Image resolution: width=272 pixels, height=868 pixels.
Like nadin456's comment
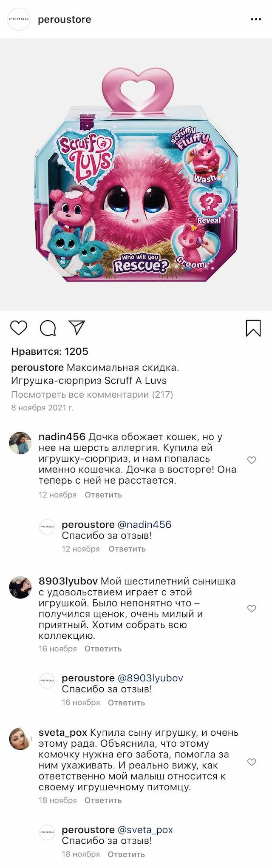(252, 460)
